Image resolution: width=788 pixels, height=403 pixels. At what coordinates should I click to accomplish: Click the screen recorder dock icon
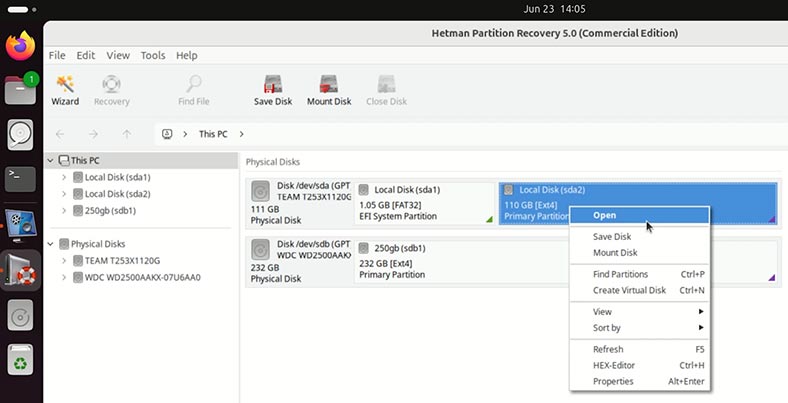[21, 225]
